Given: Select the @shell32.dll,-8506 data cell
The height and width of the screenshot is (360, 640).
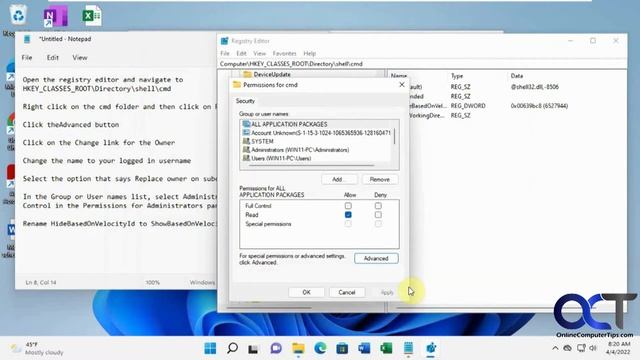Looking at the screenshot, I should pos(535,87).
